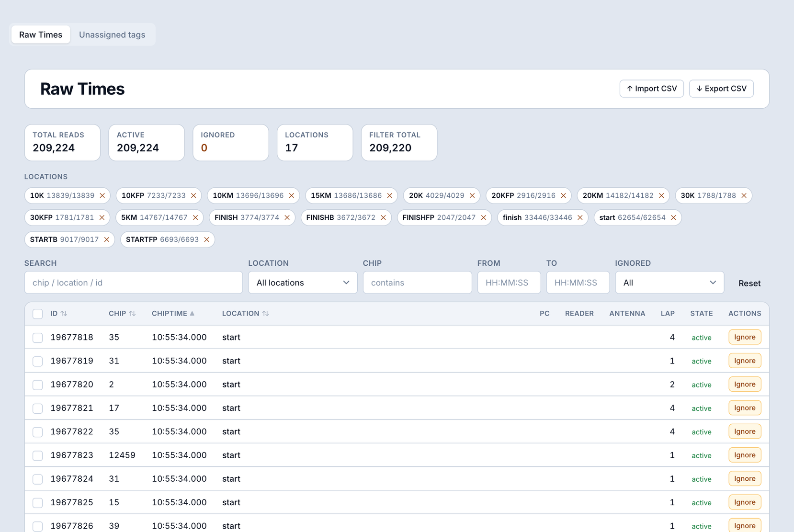Remove the 30KFP location chip
Image resolution: width=794 pixels, height=532 pixels.
pos(102,217)
